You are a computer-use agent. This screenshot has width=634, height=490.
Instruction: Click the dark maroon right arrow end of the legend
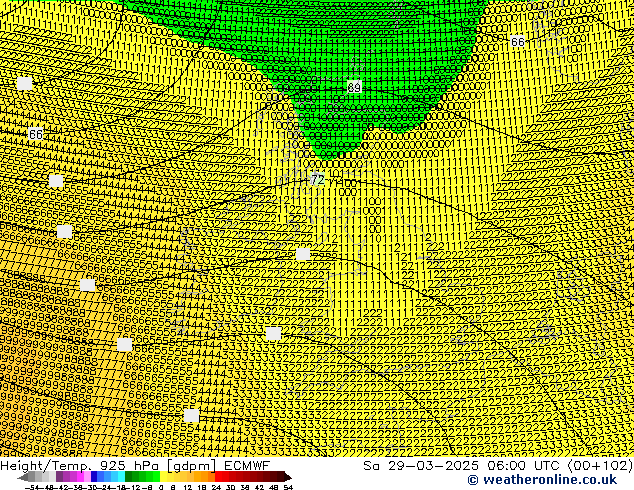tap(288, 477)
